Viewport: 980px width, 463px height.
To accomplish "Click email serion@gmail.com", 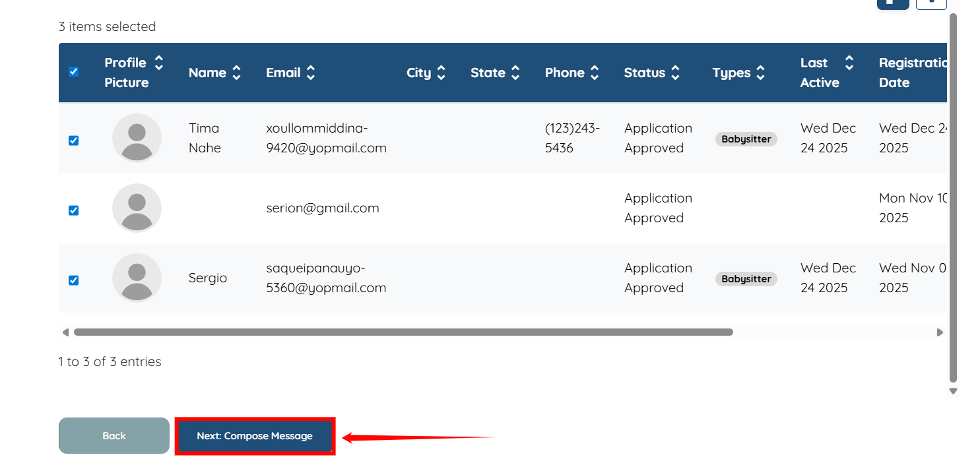I will click(323, 208).
